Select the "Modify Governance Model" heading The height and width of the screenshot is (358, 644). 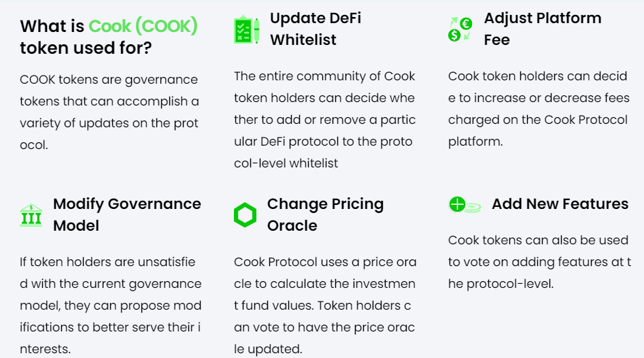coord(126,214)
